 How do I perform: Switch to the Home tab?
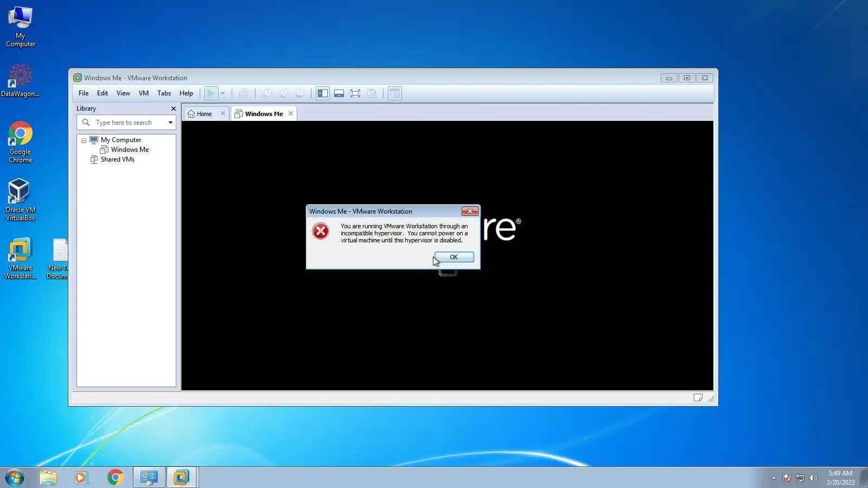pos(205,114)
